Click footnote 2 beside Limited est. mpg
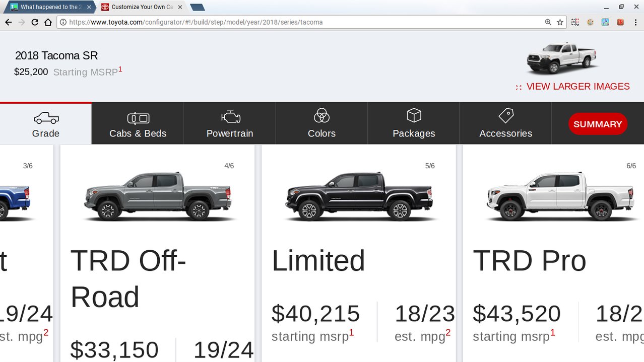This screenshot has width=644, height=362. (448, 333)
